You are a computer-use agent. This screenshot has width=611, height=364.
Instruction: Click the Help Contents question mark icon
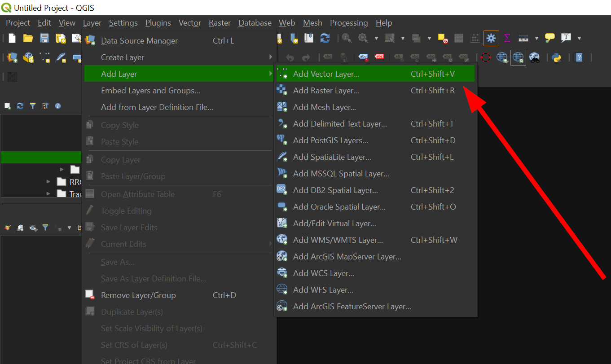pos(579,57)
